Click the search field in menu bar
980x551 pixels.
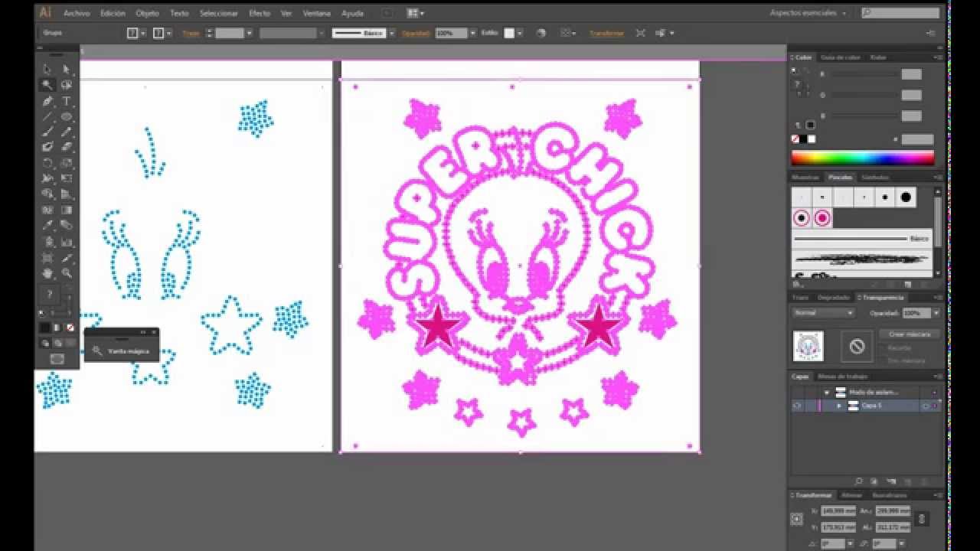click(x=900, y=13)
